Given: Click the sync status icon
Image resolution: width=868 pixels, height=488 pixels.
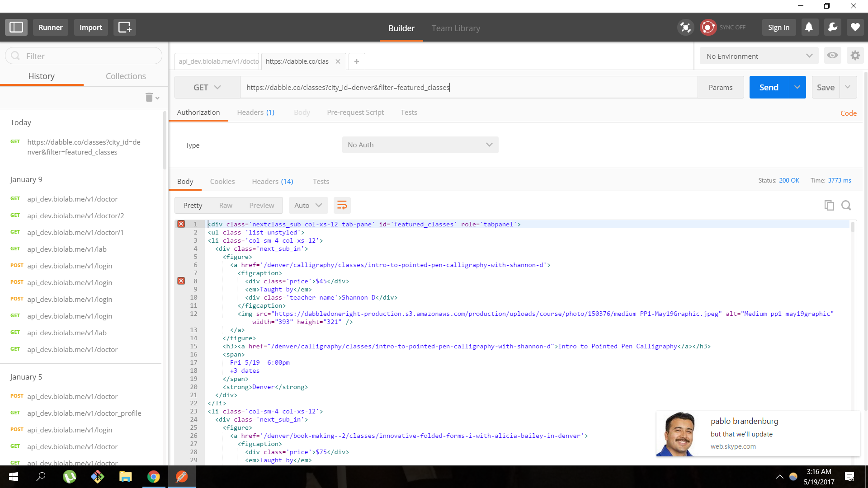Looking at the screenshot, I should click(708, 28).
